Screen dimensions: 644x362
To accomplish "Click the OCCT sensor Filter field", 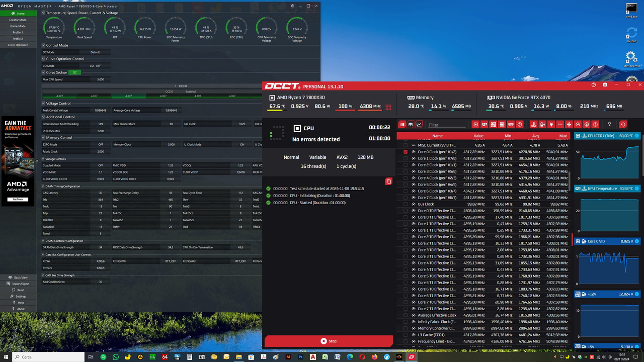I will 447,125.
